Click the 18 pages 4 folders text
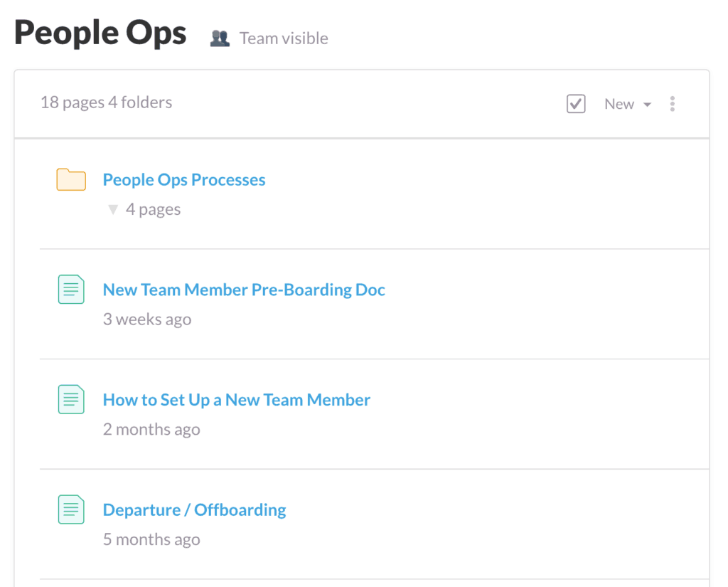 pos(106,102)
